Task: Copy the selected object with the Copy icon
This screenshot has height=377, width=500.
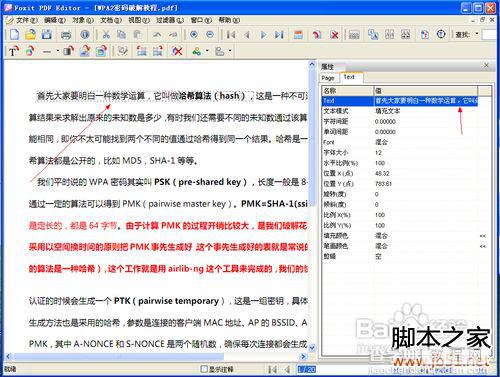Action: tap(122, 34)
